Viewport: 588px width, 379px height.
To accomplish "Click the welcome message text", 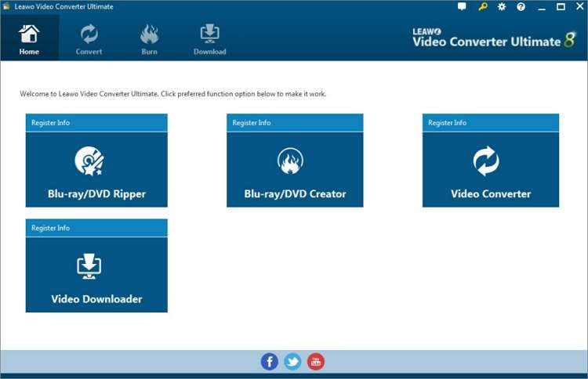I will 173,94.
